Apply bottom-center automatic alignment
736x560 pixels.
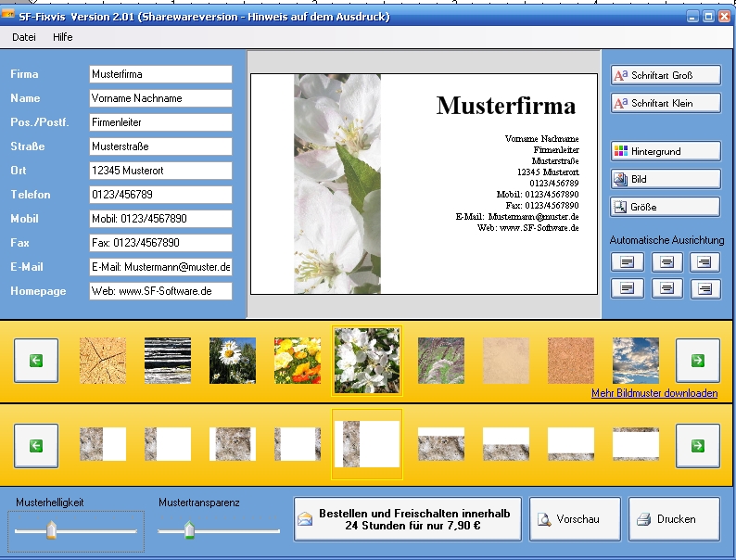click(x=667, y=288)
